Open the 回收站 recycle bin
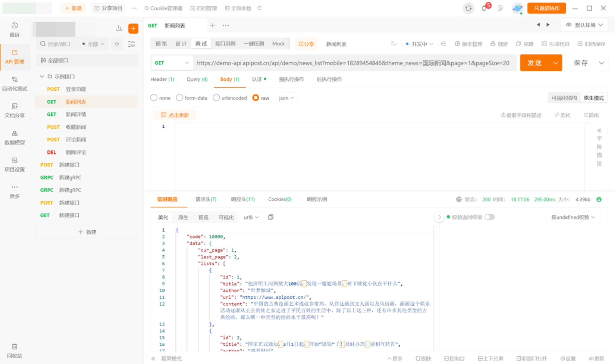The width and height of the screenshot is (615, 364). click(15, 351)
